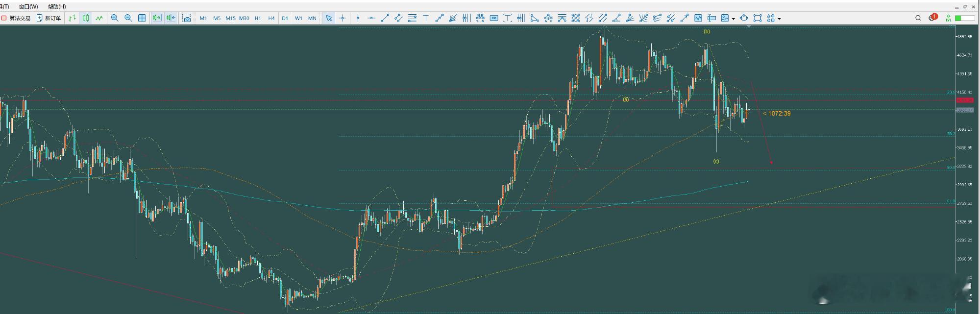Select the W1 timeframe
This screenshot has height=314, width=980.
coord(298,18)
